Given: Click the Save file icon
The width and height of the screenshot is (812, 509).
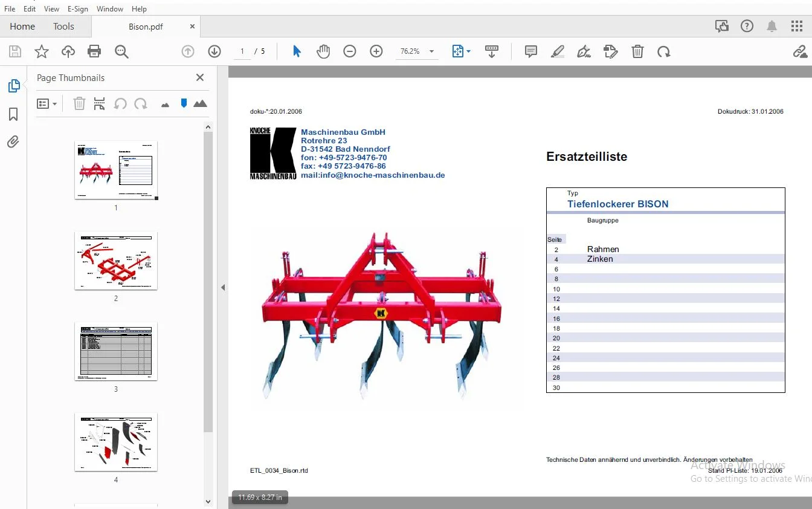Looking at the screenshot, I should coord(15,52).
